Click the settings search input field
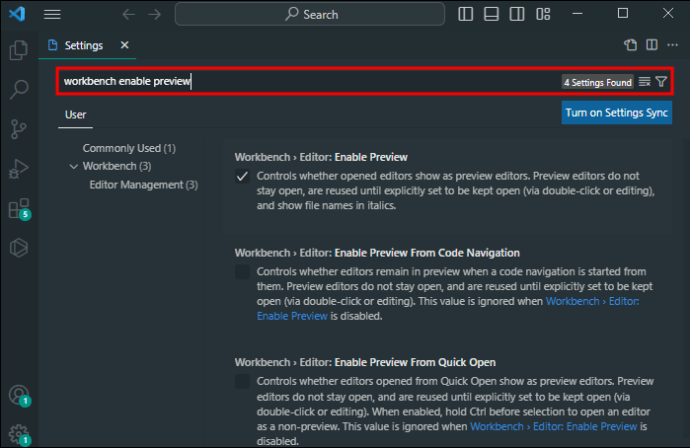Viewport: 690px width, 448px height. tap(300, 81)
